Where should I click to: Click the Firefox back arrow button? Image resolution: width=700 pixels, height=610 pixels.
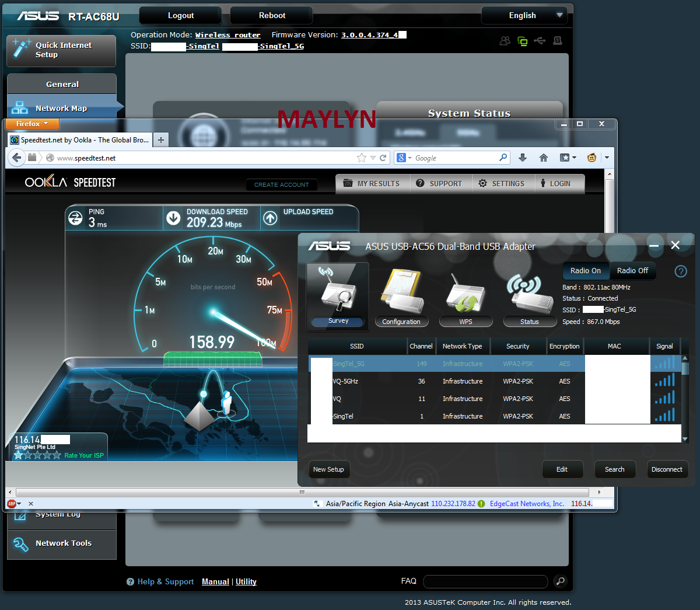[x=17, y=158]
